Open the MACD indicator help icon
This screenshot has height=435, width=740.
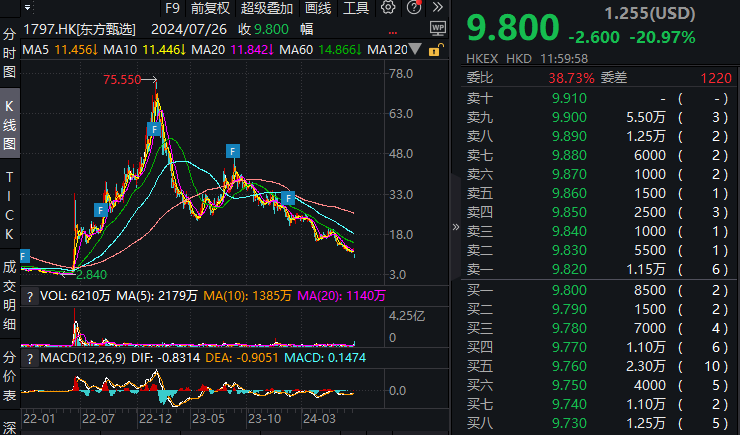tap(29, 358)
